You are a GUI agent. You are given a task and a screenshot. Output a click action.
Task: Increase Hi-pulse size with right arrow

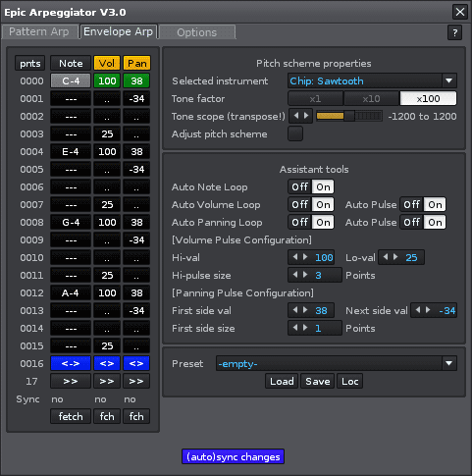click(x=305, y=275)
